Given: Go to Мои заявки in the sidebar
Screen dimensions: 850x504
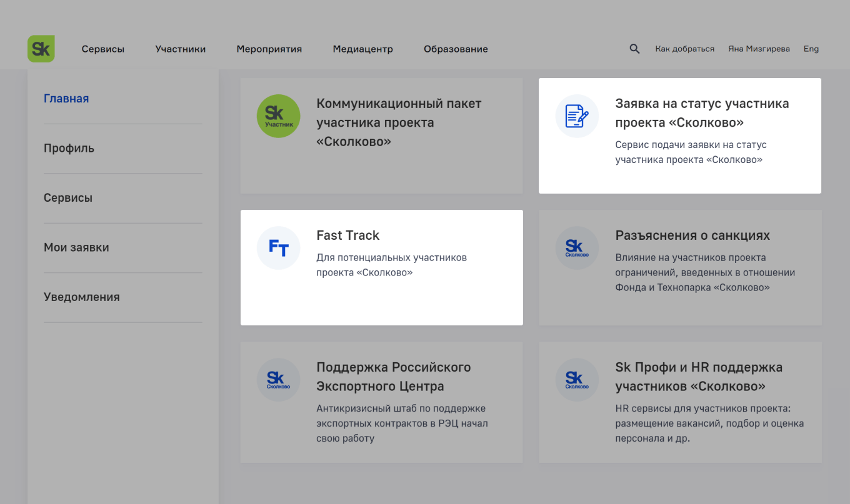Looking at the screenshot, I should [x=76, y=247].
